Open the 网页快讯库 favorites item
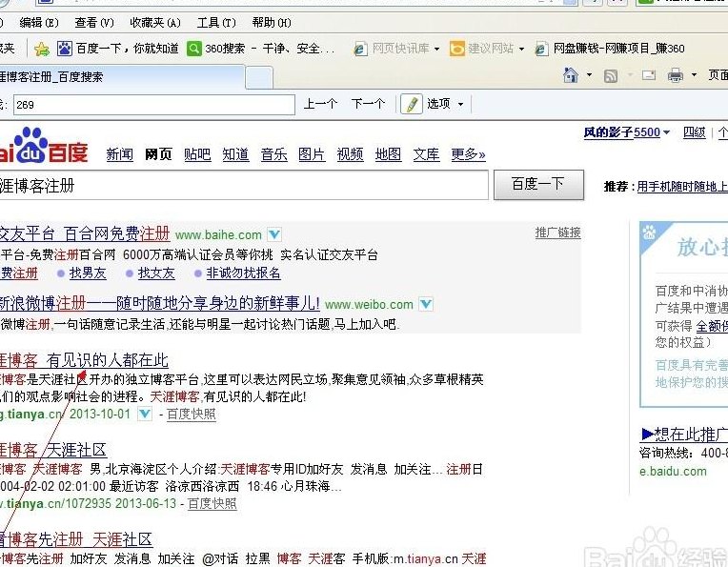This screenshot has height=567, width=728. tap(400, 49)
